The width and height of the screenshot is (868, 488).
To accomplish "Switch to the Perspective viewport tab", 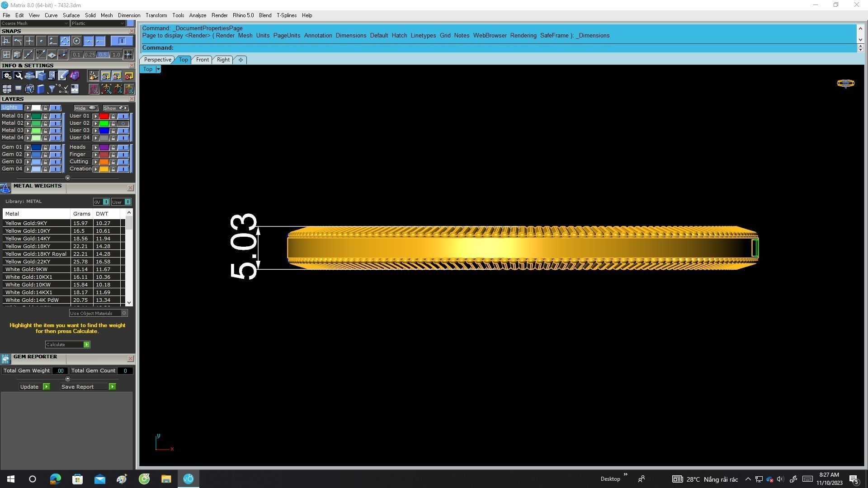I will tap(157, 60).
